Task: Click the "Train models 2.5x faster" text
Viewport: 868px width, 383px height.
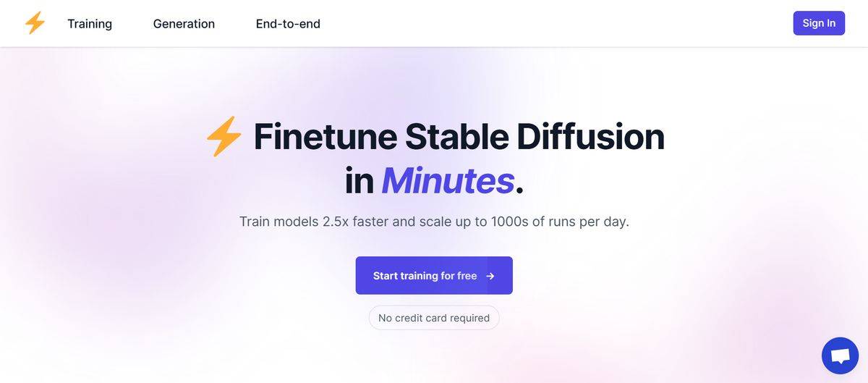Action: point(313,222)
